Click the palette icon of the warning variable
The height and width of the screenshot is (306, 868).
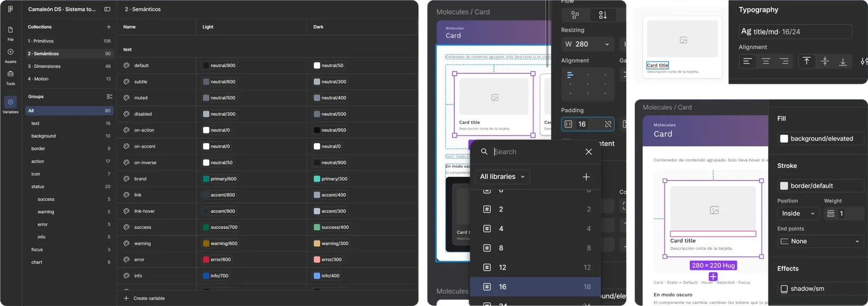[126, 243]
